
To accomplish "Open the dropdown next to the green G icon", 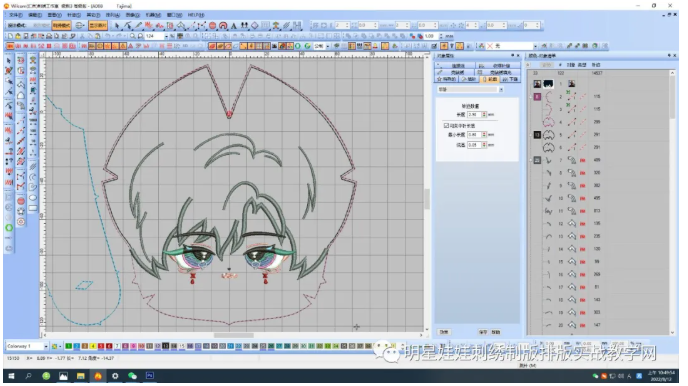I will tap(328, 46).
